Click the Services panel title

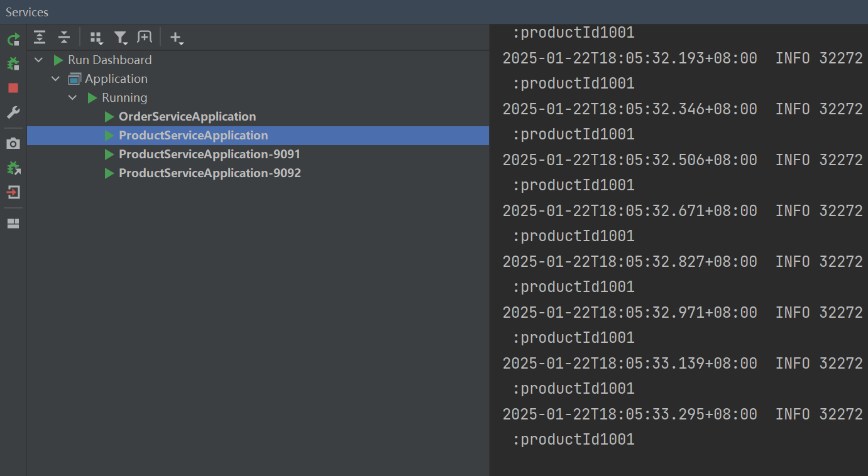(27, 12)
